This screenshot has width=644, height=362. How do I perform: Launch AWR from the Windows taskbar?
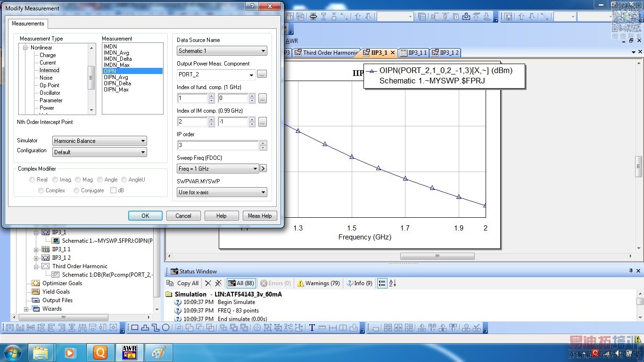click(x=130, y=352)
